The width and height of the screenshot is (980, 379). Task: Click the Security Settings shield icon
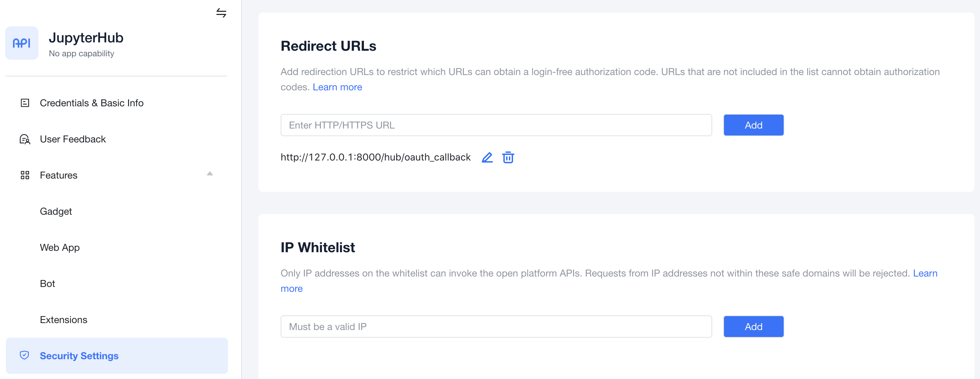(24, 355)
